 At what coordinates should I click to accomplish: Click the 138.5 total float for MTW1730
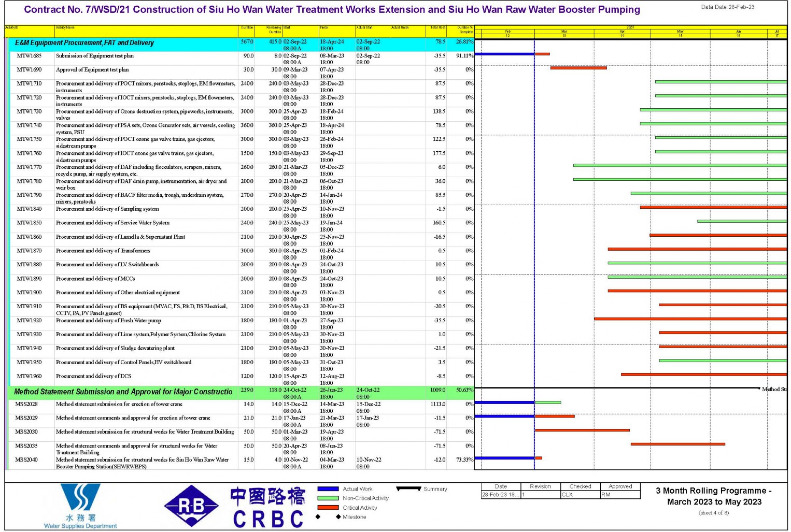[x=439, y=112]
